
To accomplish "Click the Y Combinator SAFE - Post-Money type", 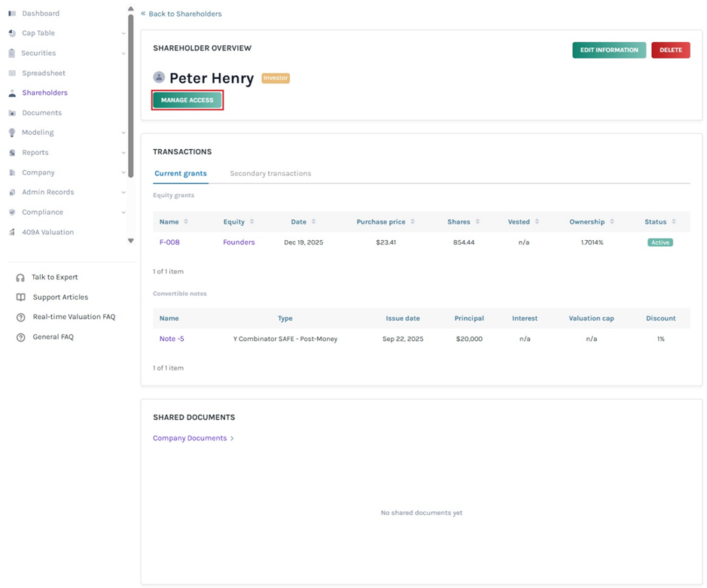I will [x=285, y=339].
